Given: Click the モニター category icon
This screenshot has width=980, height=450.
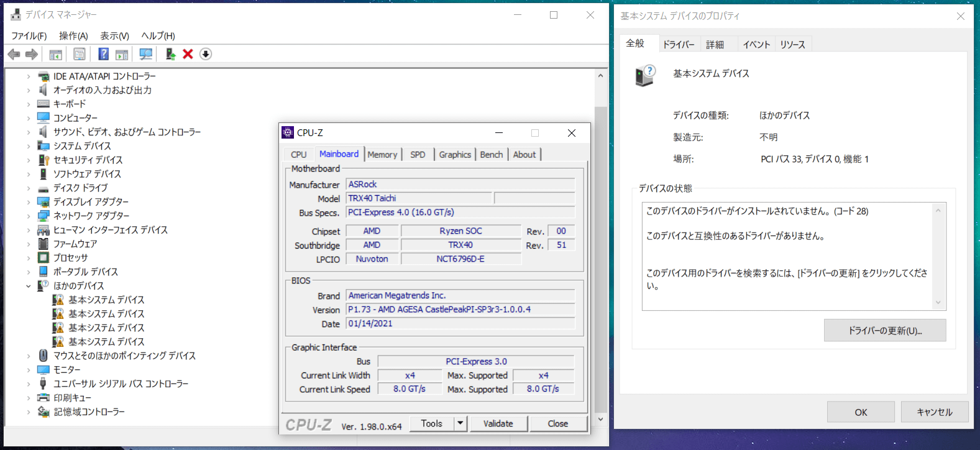Looking at the screenshot, I should [x=44, y=370].
